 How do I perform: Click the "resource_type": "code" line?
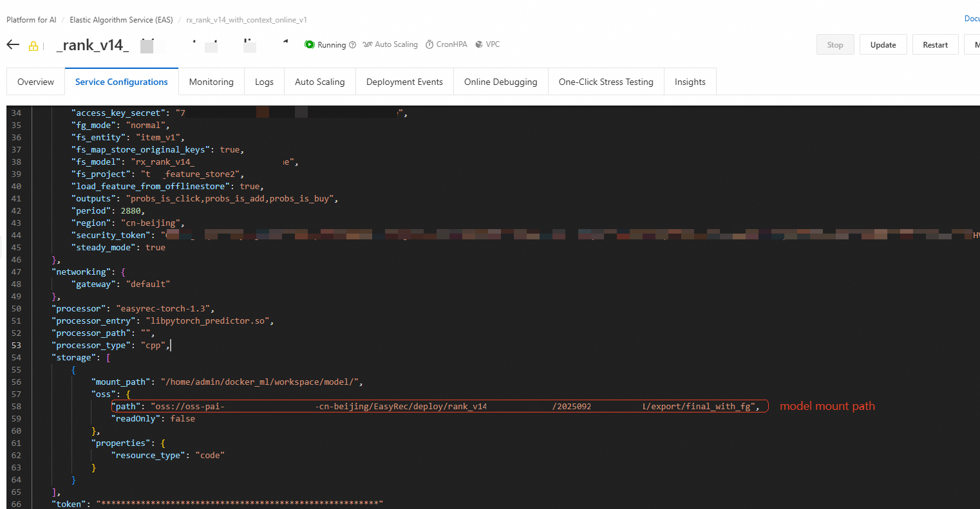click(x=168, y=456)
